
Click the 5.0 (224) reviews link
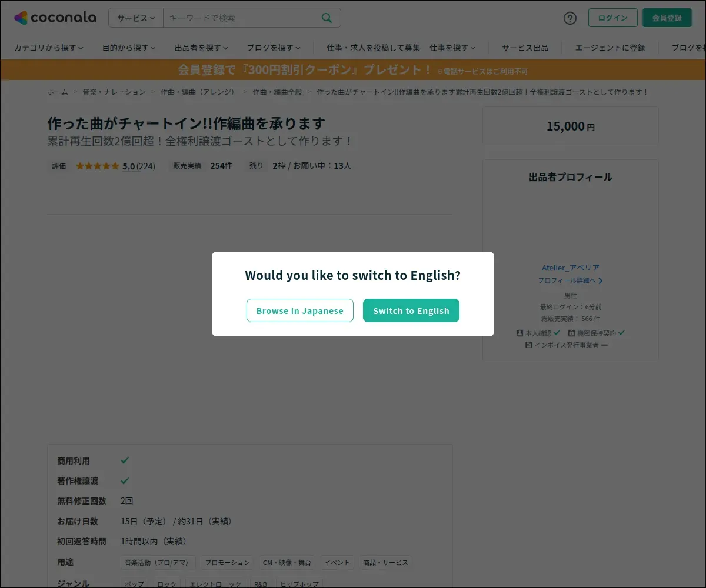[139, 166]
